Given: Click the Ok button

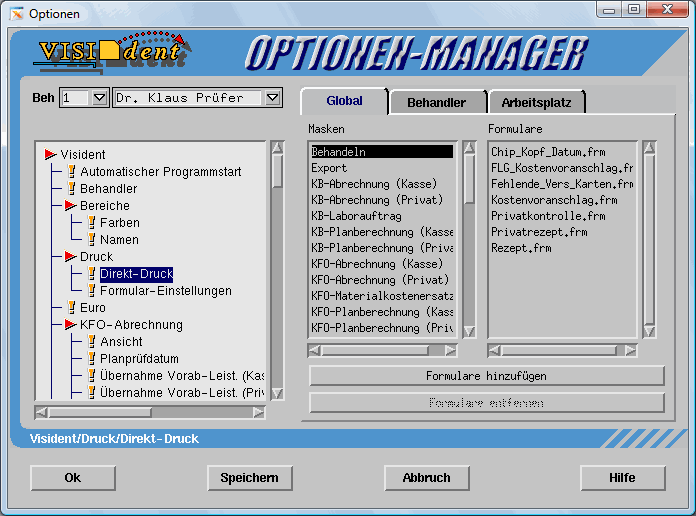Looking at the screenshot, I should [73, 478].
